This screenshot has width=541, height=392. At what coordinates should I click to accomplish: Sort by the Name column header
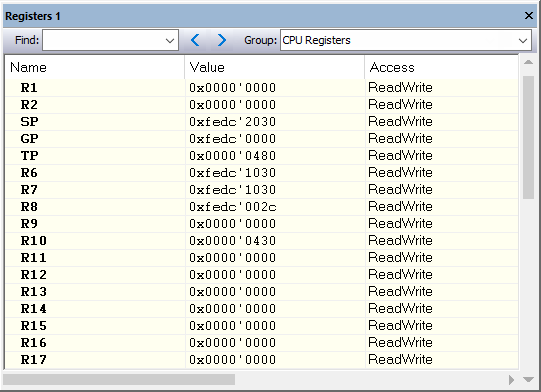click(95, 67)
